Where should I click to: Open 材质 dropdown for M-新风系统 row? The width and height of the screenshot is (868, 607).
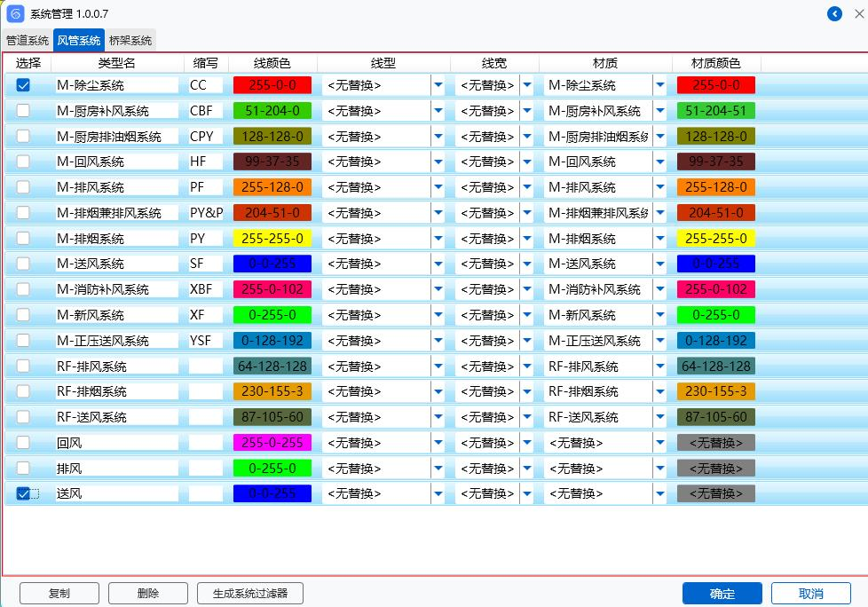pos(659,315)
